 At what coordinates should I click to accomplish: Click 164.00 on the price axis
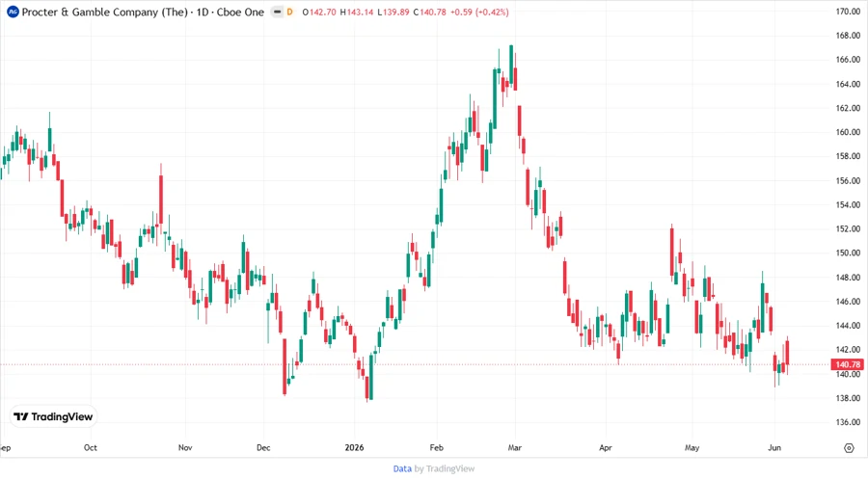point(848,84)
